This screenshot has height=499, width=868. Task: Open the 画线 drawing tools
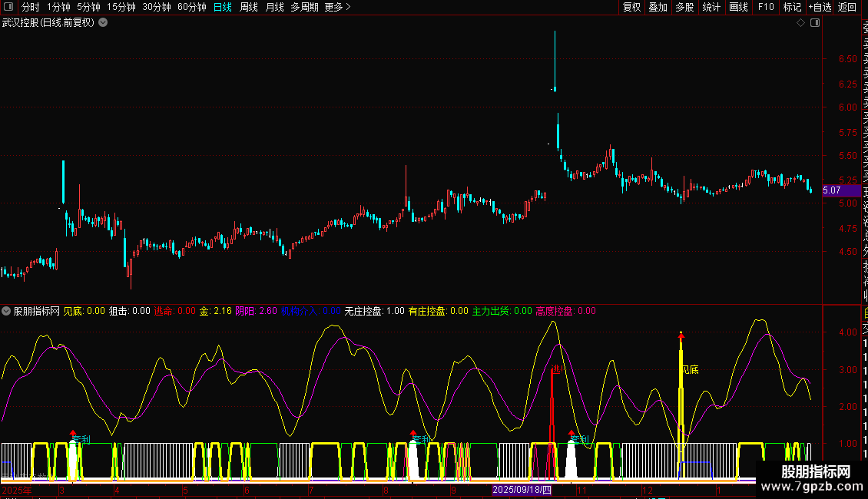point(738,8)
